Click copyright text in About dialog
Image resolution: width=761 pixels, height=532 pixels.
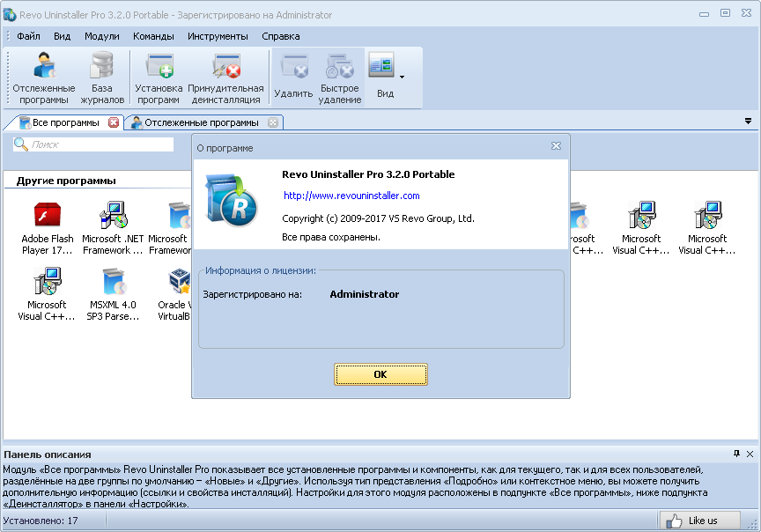click(378, 218)
